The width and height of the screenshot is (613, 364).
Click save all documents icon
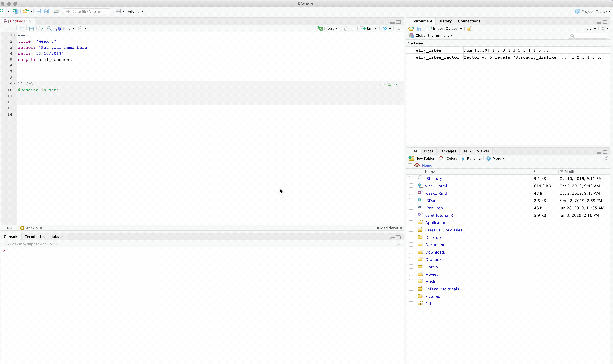(x=46, y=11)
